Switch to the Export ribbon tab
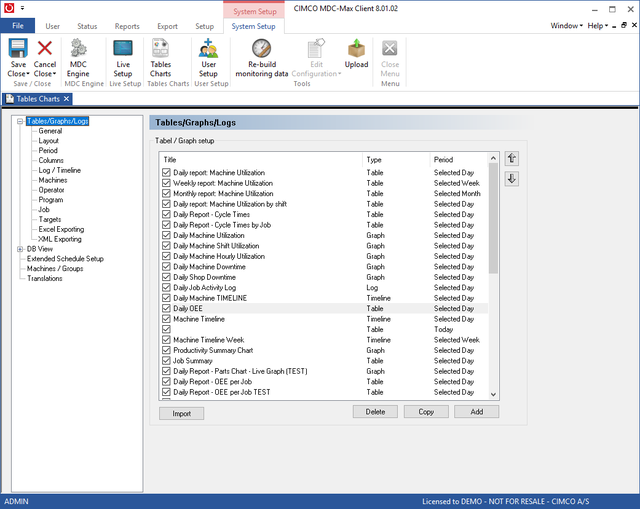The image size is (640, 509). tap(167, 26)
